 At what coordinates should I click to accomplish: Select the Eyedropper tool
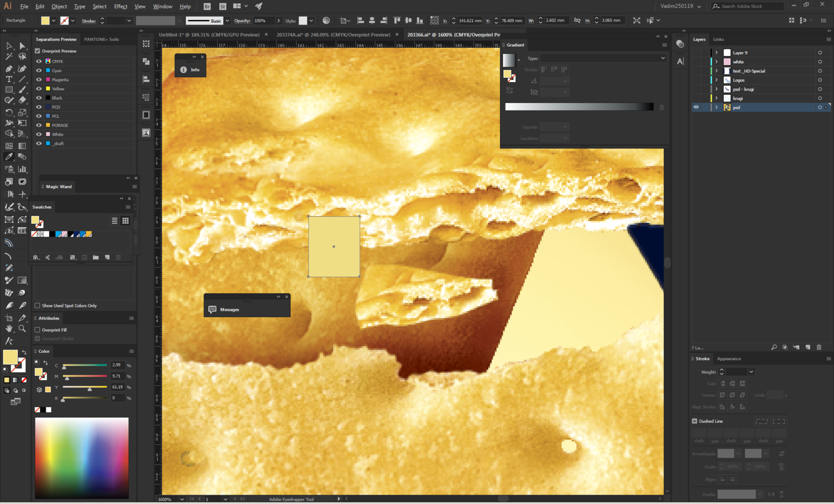(x=9, y=157)
